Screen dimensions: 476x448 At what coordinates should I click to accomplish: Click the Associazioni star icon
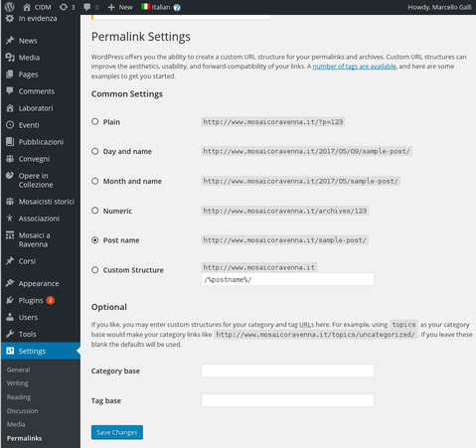10,219
